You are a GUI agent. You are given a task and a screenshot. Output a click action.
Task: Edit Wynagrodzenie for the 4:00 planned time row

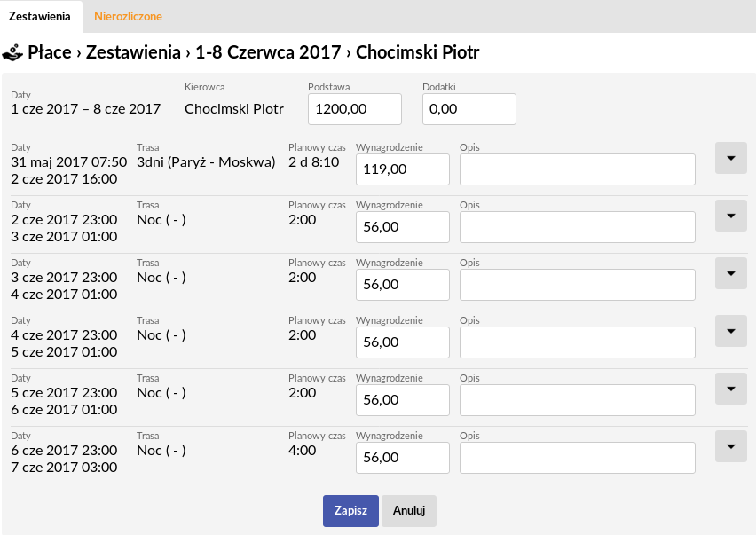click(403, 458)
